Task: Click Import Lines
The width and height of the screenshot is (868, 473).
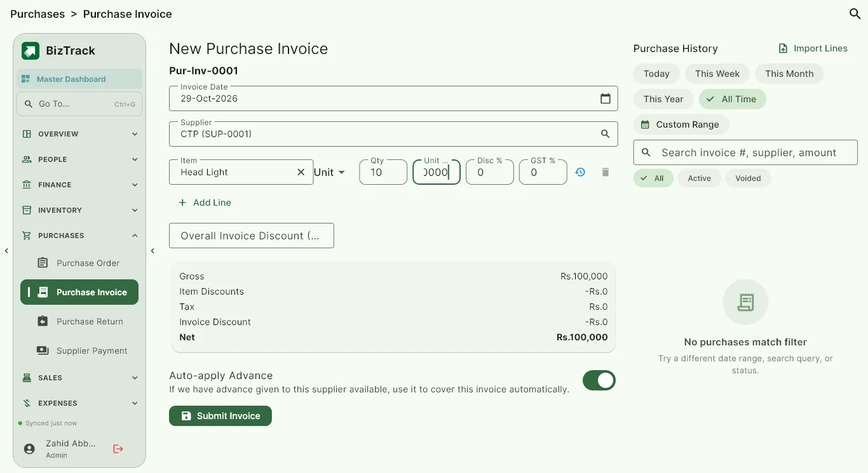Action: tap(813, 48)
